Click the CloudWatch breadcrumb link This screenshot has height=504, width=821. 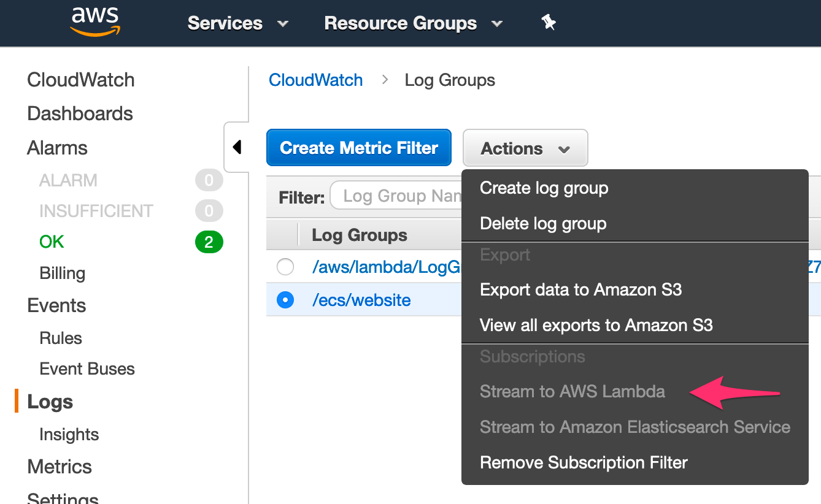pos(315,80)
